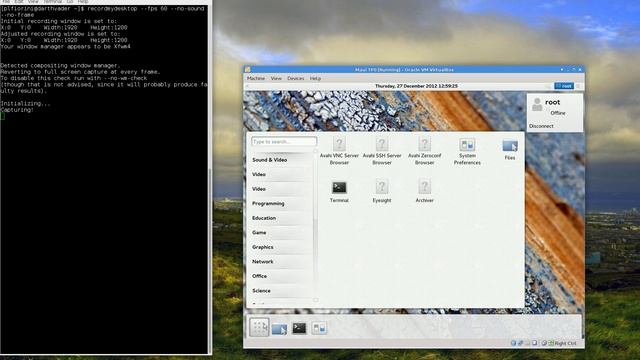Screen dimensions: 640x360
Task: Click the VirtualBox window title text
Action: (x=404, y=70)
